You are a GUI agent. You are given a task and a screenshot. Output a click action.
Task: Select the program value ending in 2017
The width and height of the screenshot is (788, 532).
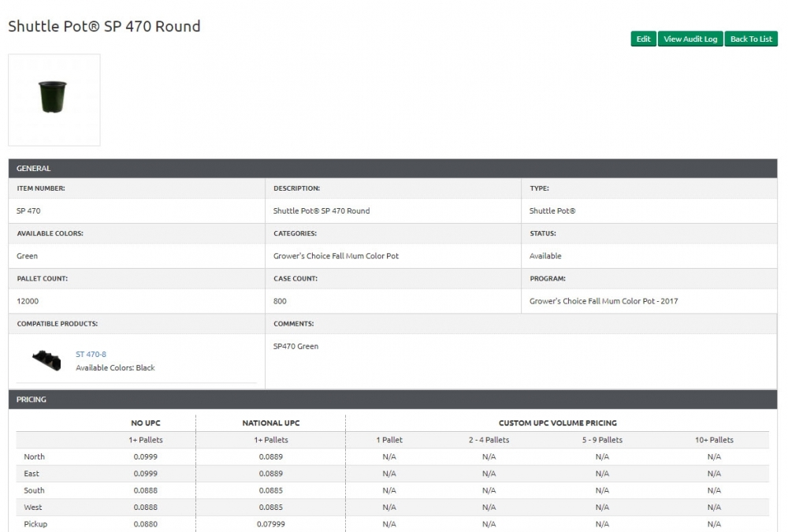pos(604,301)
